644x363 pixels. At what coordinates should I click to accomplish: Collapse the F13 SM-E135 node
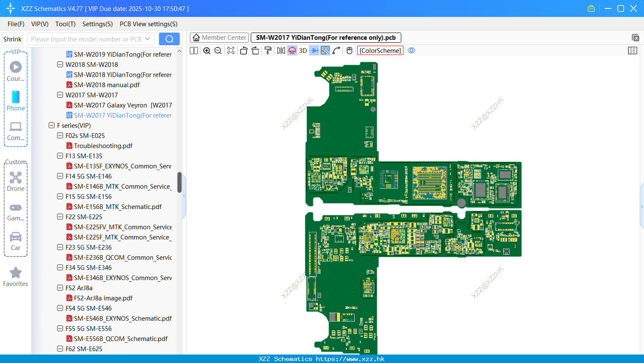click(x=60, y=156)
